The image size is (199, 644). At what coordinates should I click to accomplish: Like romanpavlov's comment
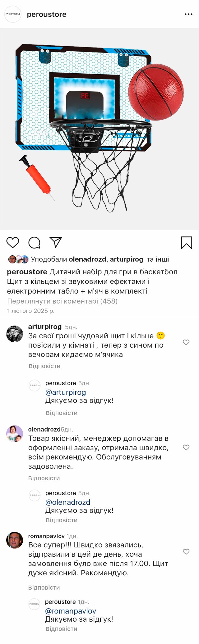tap(186, 552)
